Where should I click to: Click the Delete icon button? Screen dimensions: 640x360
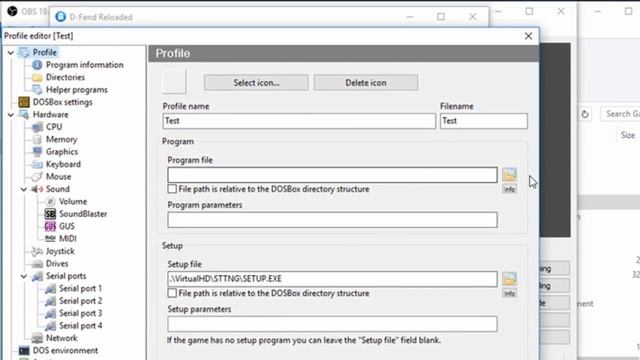[366, 82]
